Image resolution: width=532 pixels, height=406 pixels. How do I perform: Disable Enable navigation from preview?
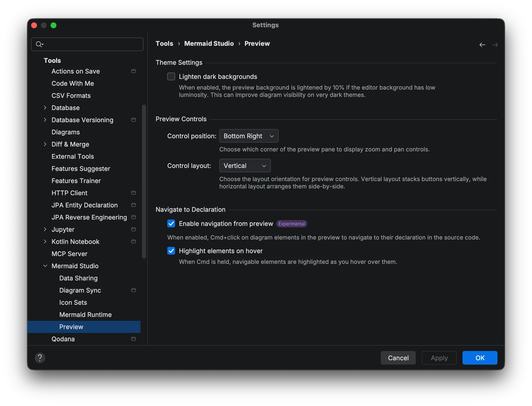171,223
